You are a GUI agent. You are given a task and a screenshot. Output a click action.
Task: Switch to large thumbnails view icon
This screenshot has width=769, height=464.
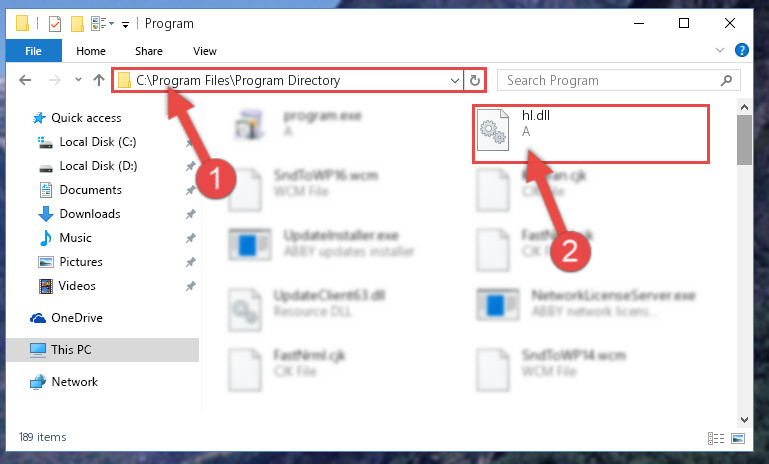(738, 438)
